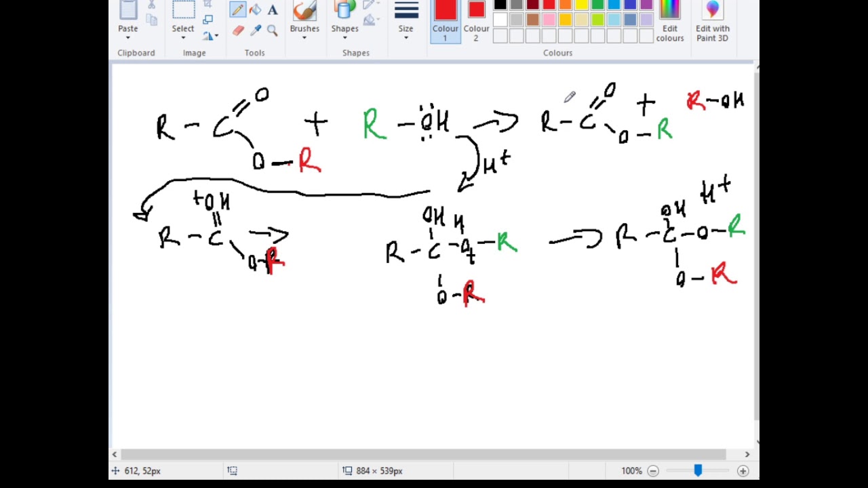Click the zoom out minus button
This screenshot has width=868, height=488.
[x=653, y=470]
